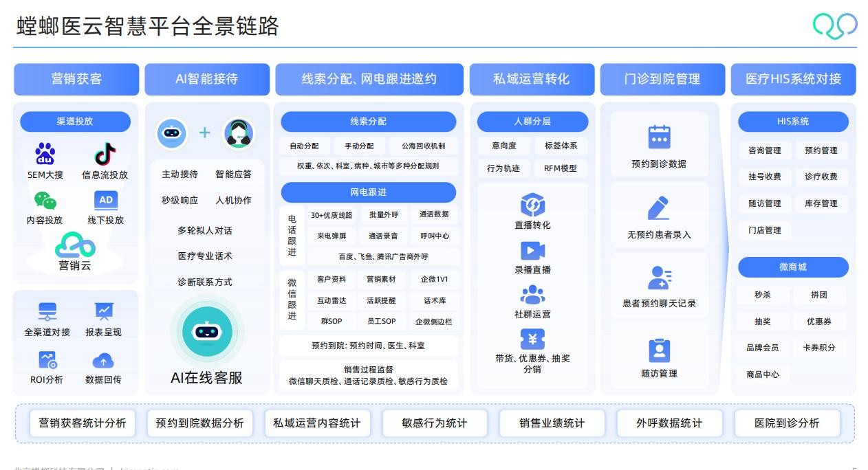The image size is (868, 470).
Task: Click the 群SOP text
Action: (x=332, y=321)
